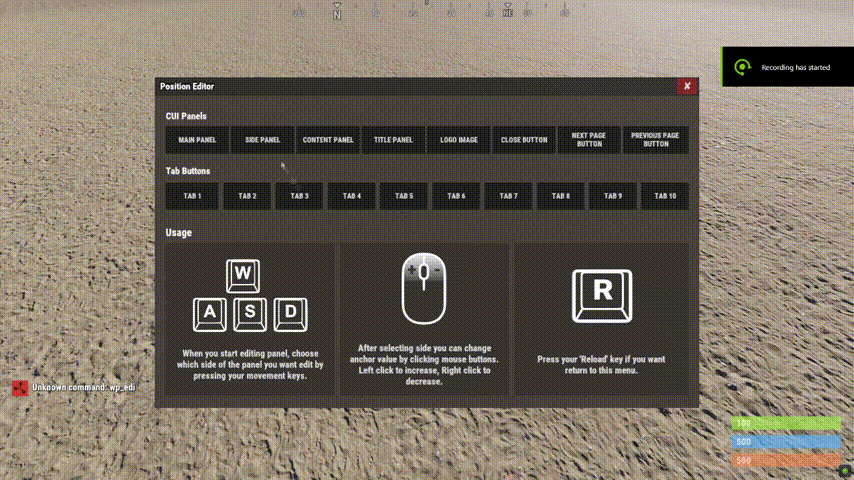The width and height of the screenshot is (854, 480).
Task: Select Previous Page Button panel
Action: tap(655, 140)
